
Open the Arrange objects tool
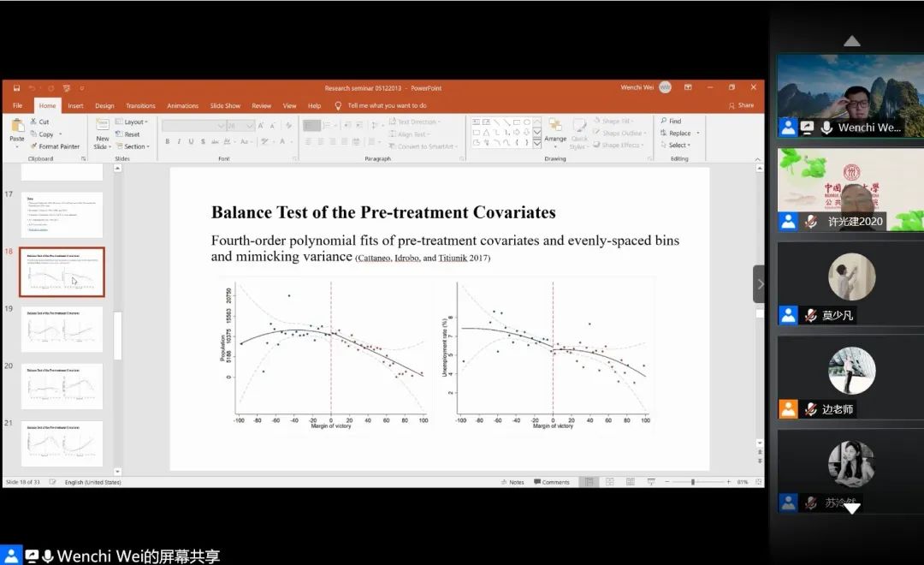coord(555,130)
